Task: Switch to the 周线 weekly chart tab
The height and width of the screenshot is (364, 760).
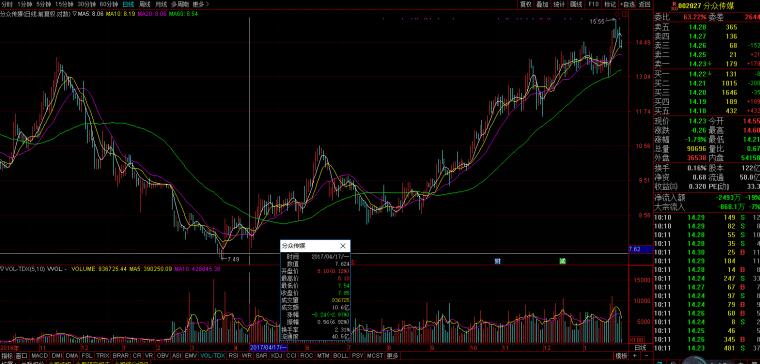Action: click(x=144, y=4)
